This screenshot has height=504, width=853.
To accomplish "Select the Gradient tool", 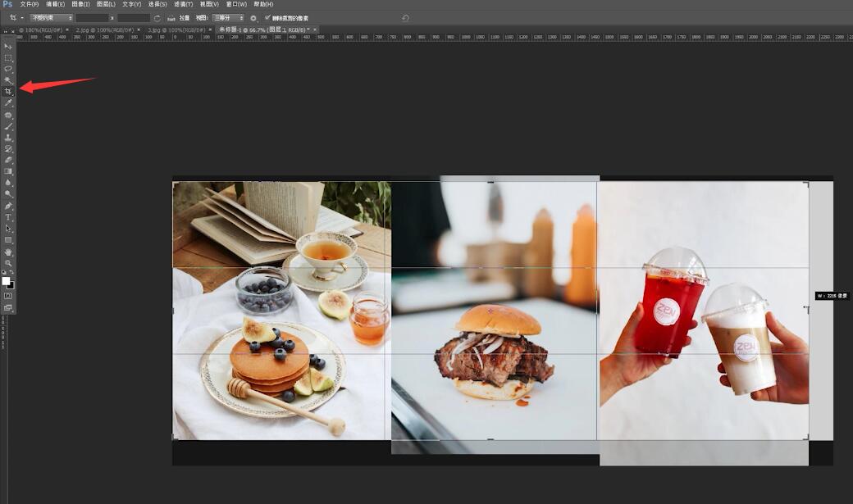I will pos(8,171).
